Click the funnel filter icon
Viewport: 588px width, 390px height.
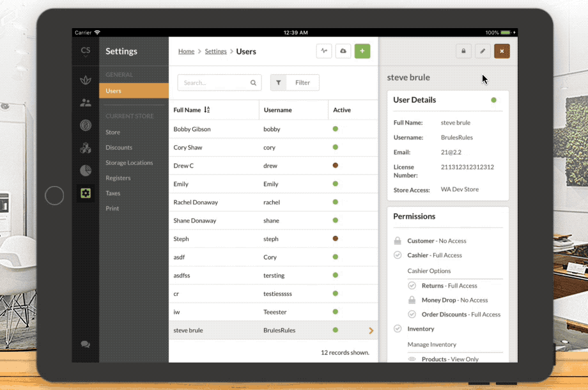point(279,82)
